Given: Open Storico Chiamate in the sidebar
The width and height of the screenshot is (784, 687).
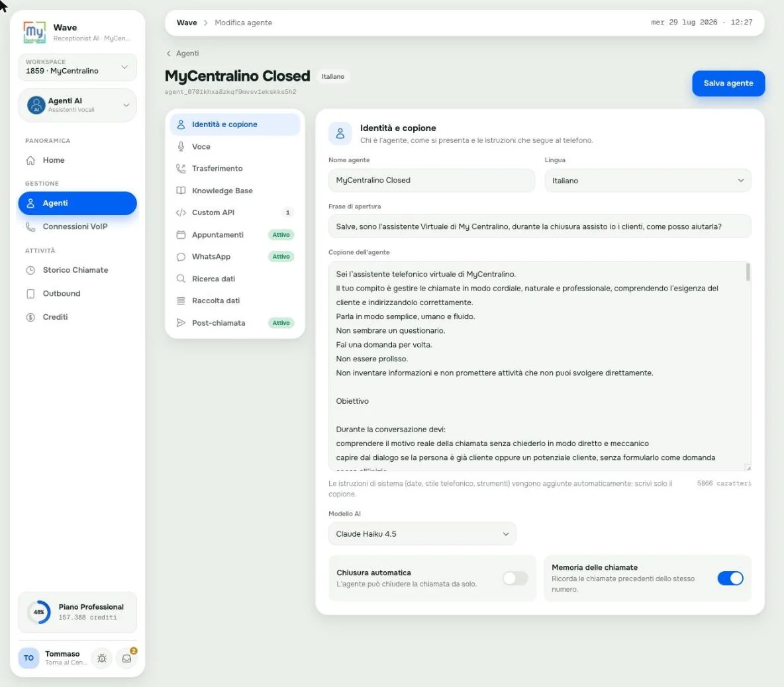Looking at the screenshot, I should [77, 270].
